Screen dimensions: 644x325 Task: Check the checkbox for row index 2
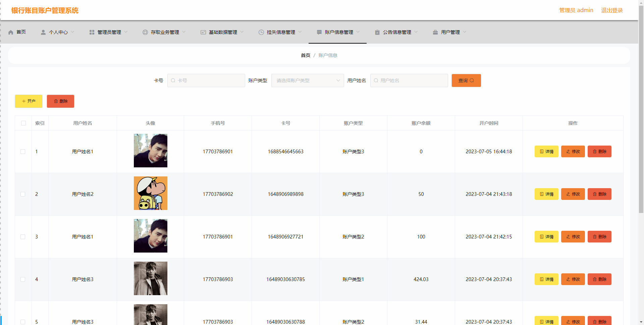23,194
